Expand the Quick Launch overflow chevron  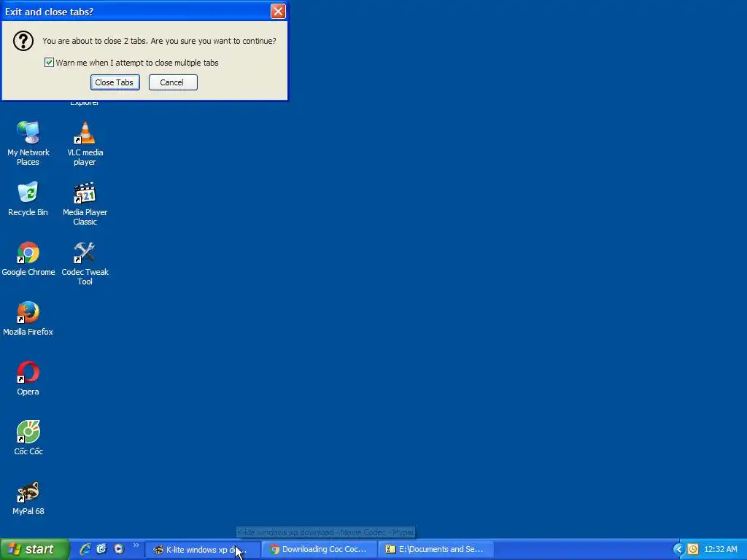136,545
